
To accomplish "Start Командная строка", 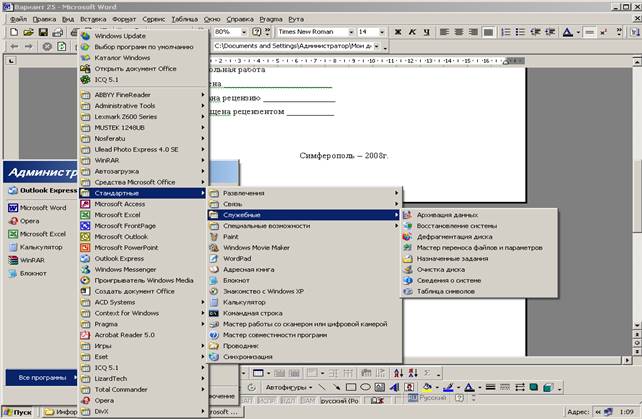I will 251,312.
